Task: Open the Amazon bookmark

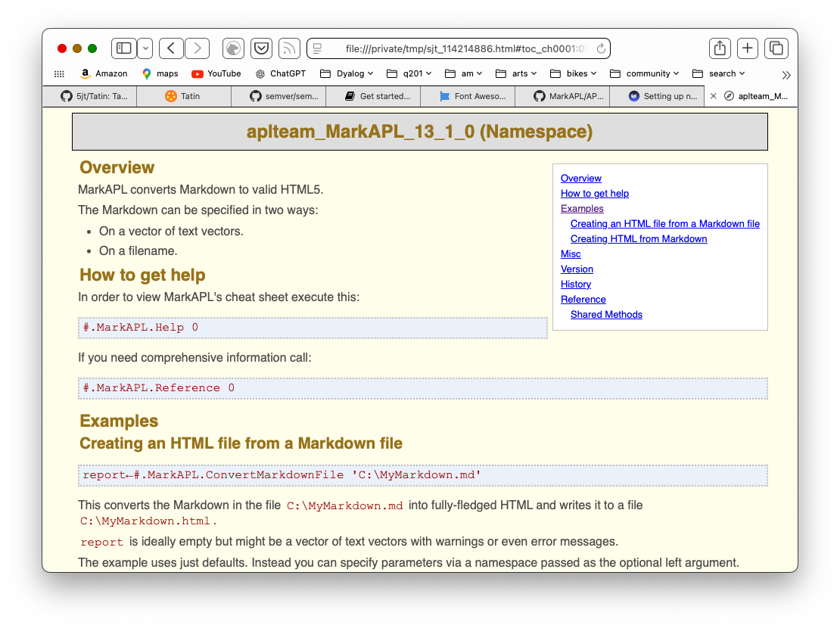Action: [x=104, y=73]
